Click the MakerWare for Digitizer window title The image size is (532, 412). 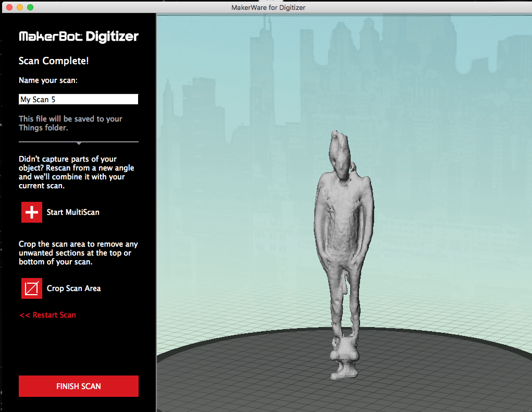pyautogui.click(x=268, y=7)
